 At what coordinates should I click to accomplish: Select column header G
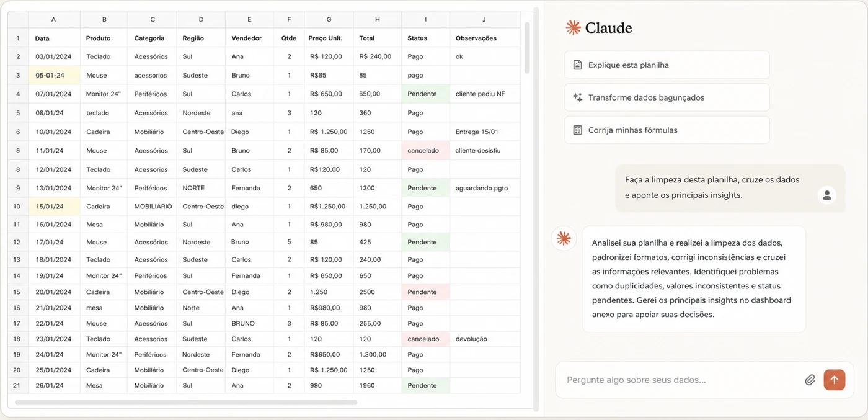tap(329, 20)
